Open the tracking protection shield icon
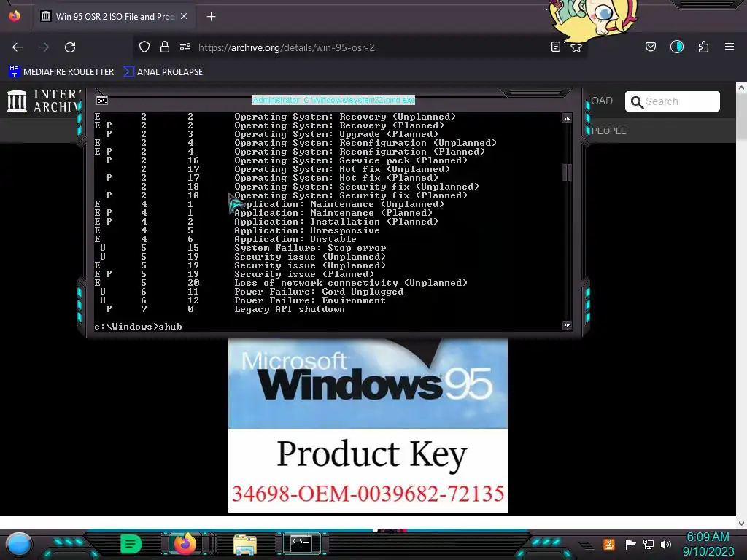 144,47
